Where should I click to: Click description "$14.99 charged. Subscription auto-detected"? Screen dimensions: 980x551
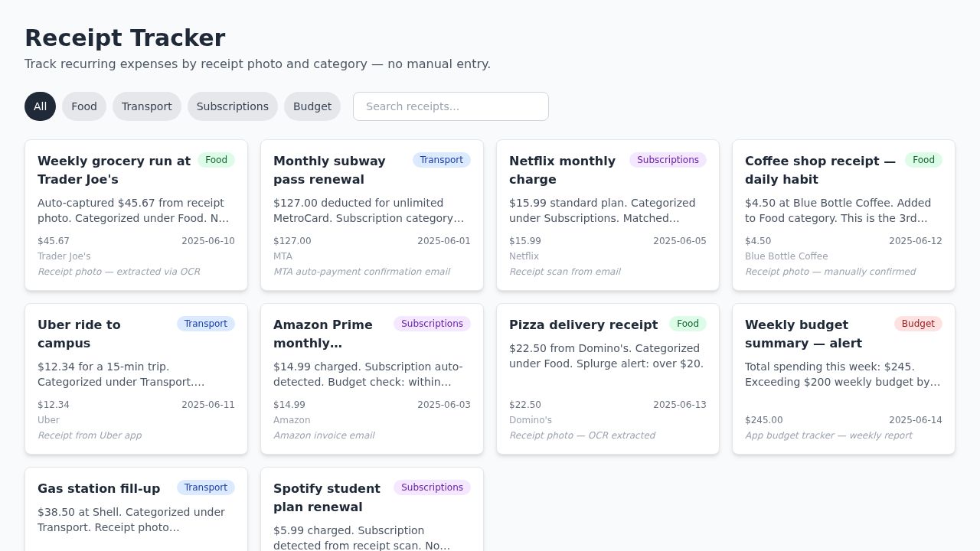(x=372, y=374)
